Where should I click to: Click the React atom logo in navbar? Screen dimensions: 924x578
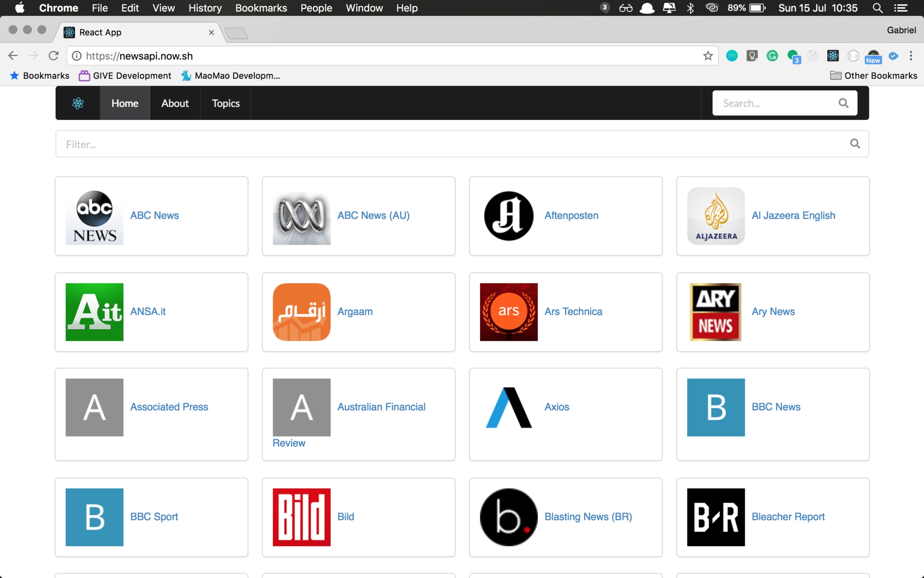[x=78, y=103]
